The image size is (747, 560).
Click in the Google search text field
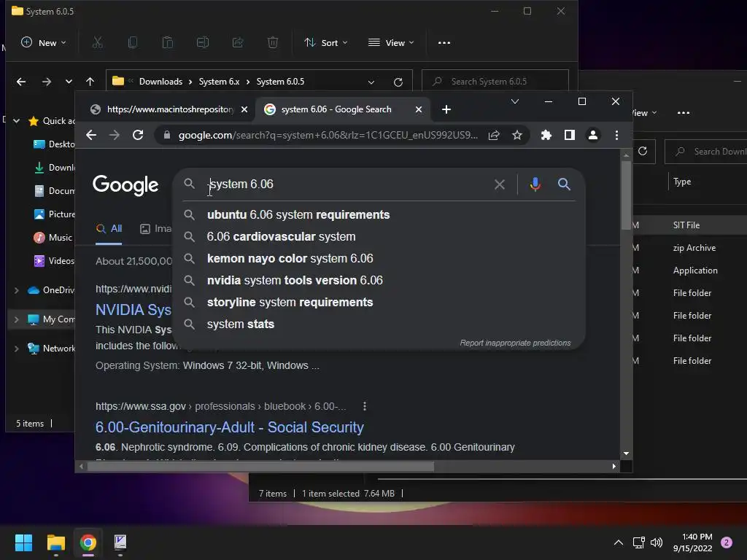[348, 184]
